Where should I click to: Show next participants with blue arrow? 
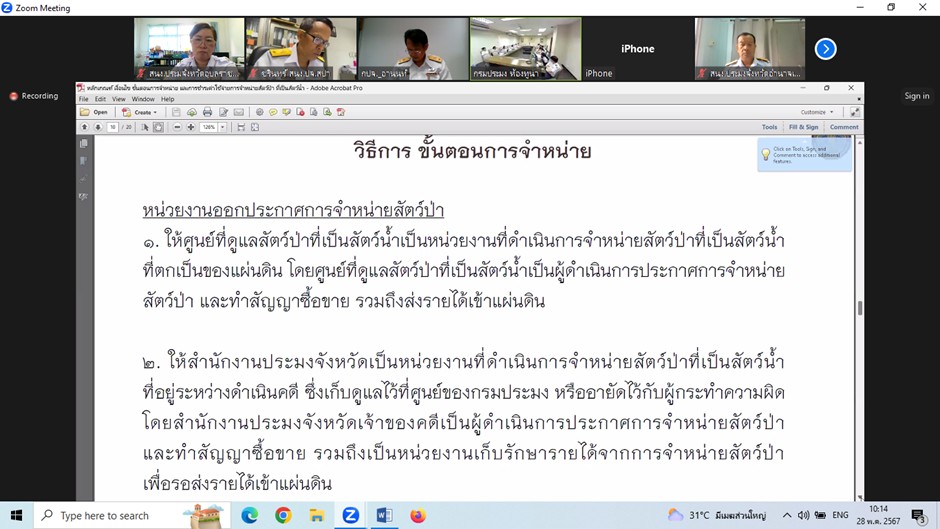[x=825, y=48]
